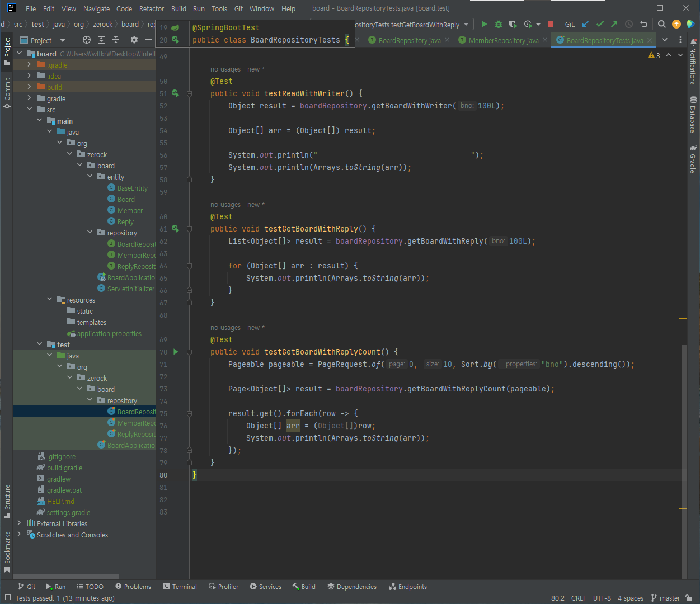
Task: Open the Notifications side panel
Action: [693, 61]
